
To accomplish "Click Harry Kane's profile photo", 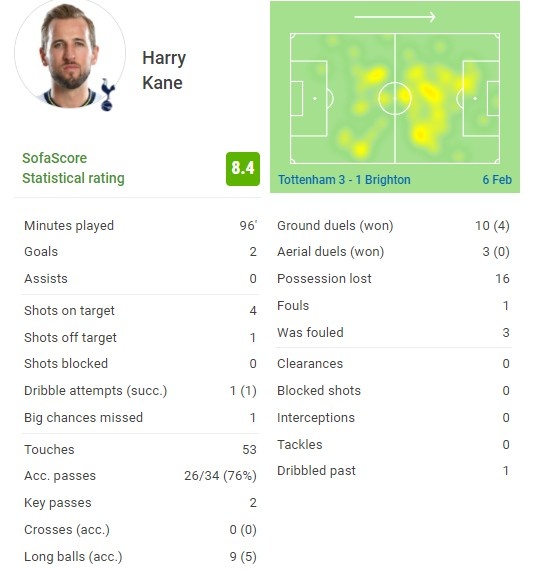I will 70,53.
